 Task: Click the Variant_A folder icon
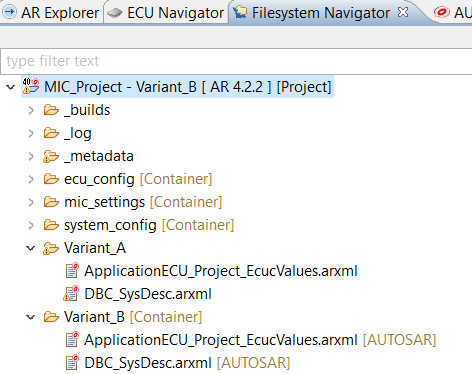pos(51,248)
